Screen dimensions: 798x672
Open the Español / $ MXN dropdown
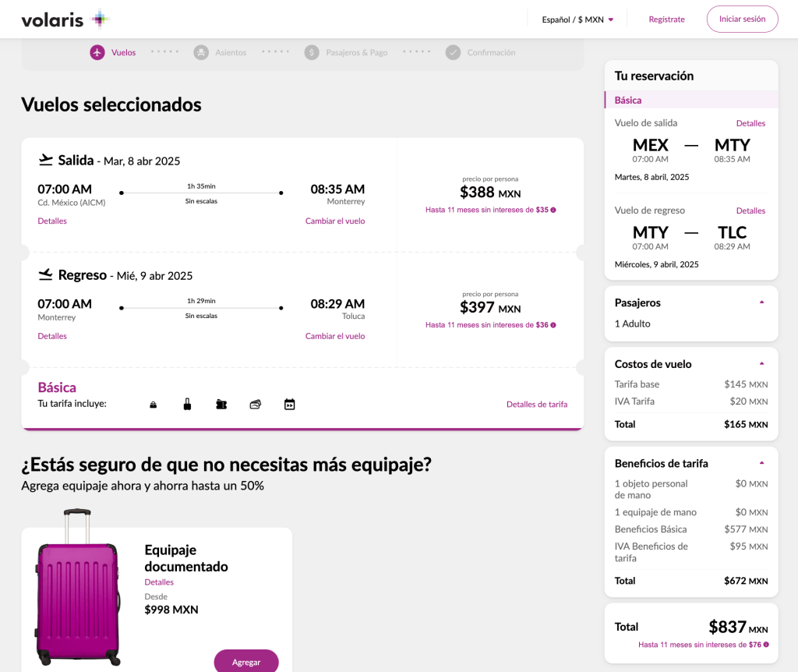pyautogui.click(x=577, y=19)
